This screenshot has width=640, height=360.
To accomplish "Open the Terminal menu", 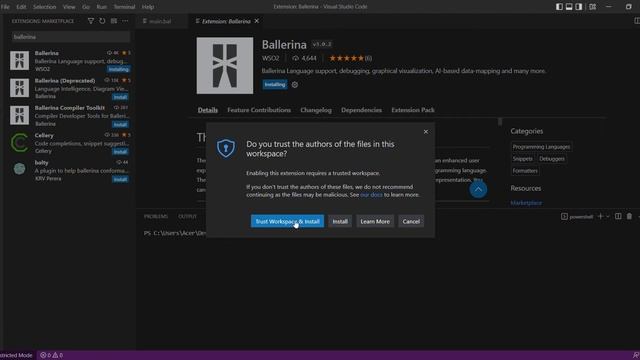I will click(124, 7).
